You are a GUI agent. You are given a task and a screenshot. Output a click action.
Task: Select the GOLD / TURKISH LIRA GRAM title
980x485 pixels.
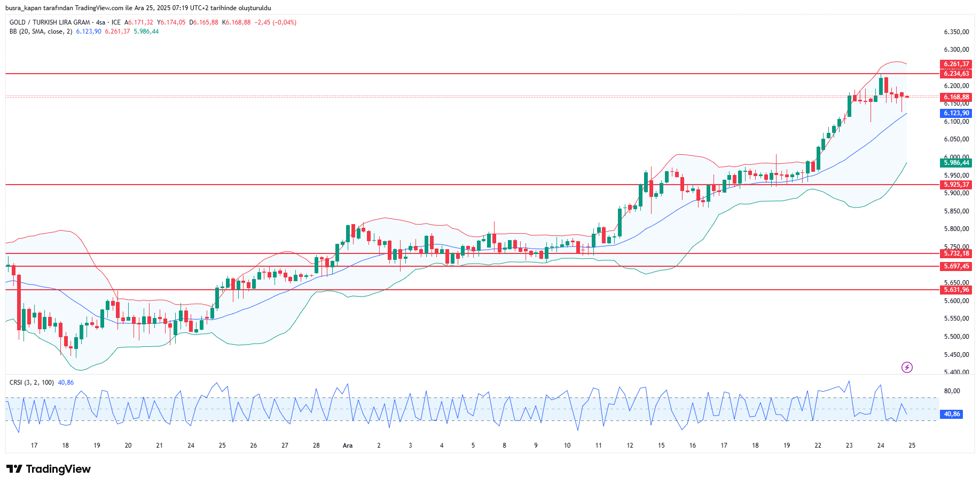point(50,22)
